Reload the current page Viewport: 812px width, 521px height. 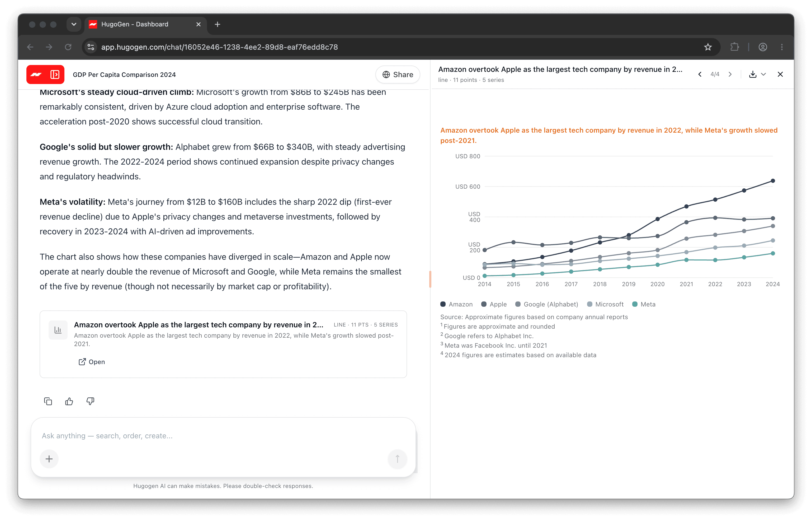pos(68,47)
